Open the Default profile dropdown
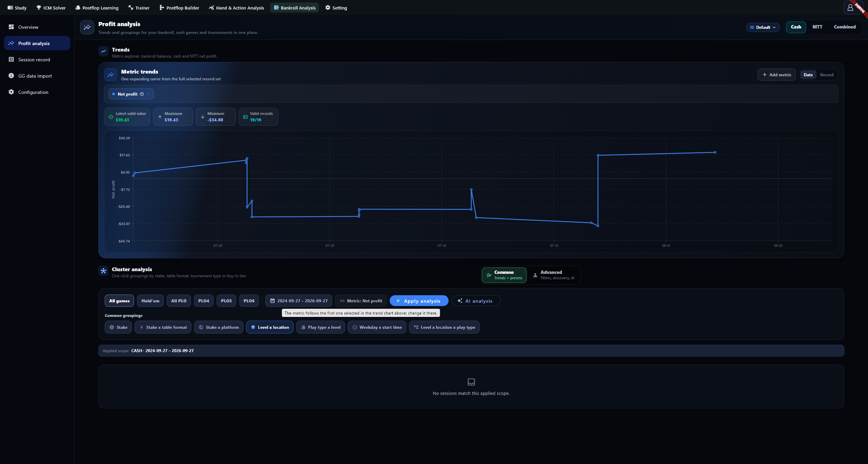Image resolution: width=868 pixels, height=464 pixels. click(x=763, y=27)
